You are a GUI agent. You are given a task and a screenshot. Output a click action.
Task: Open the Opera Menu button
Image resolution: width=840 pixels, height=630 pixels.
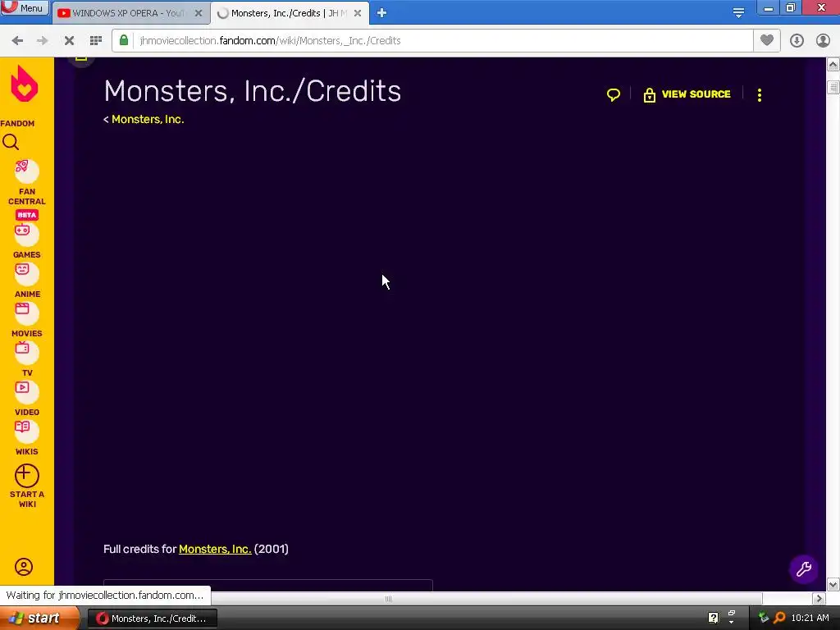click(25, 8)
